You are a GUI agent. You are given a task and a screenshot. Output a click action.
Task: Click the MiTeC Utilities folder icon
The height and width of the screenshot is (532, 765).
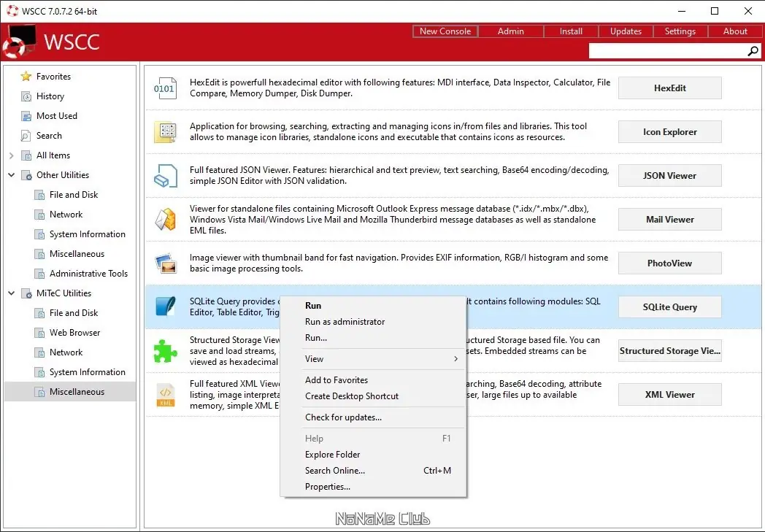point(26,293)
